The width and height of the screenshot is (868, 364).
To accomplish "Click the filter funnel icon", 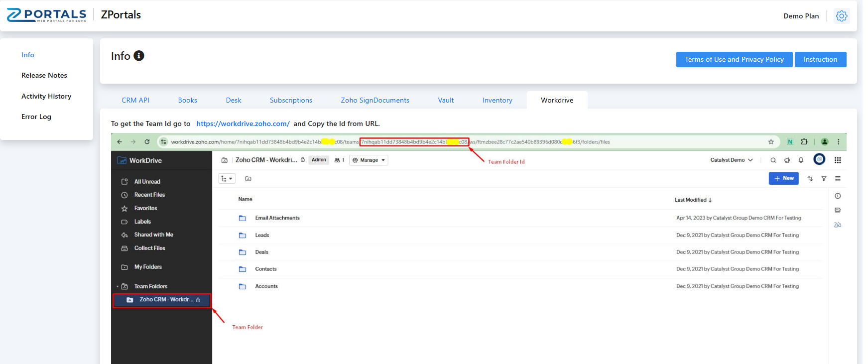I will (824, 179).
